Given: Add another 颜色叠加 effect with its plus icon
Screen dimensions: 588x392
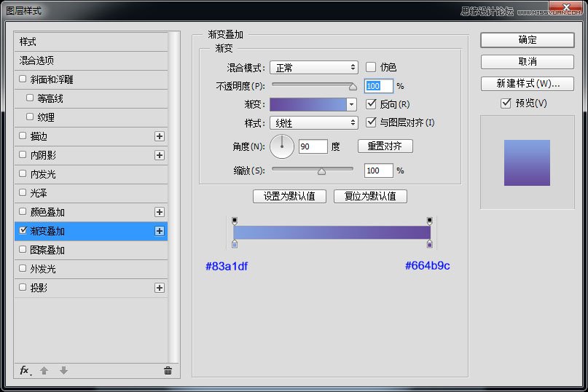Looking at the screenshot, I should coord(160,212).
